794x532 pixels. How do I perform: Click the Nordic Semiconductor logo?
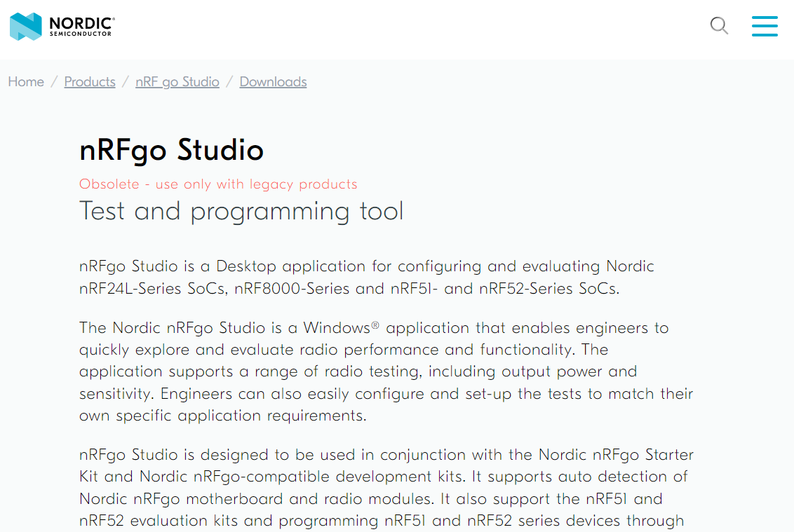62,27
